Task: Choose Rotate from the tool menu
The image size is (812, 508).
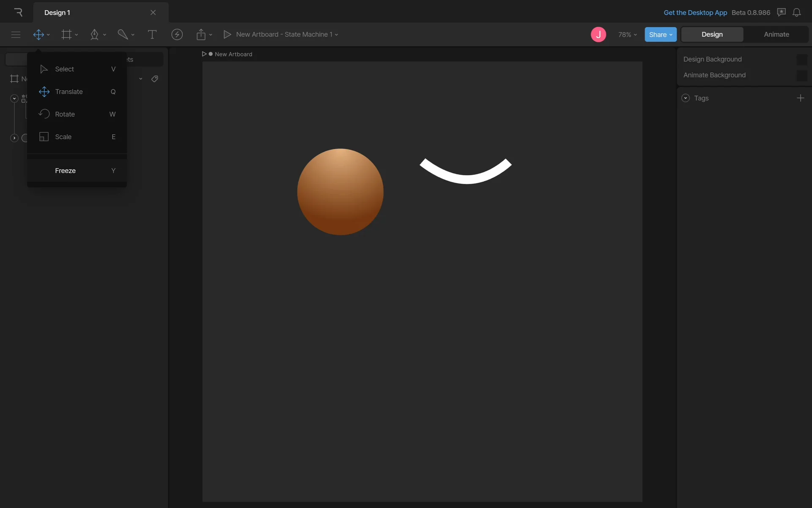Action: click(65, 114)
